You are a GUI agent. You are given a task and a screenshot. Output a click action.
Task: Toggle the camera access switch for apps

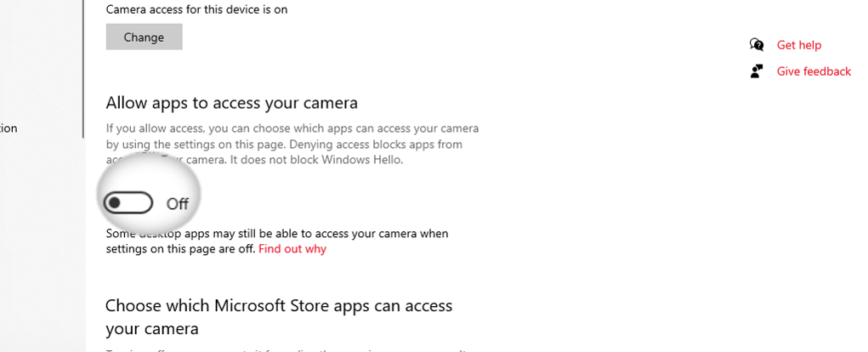pos(128,203)
